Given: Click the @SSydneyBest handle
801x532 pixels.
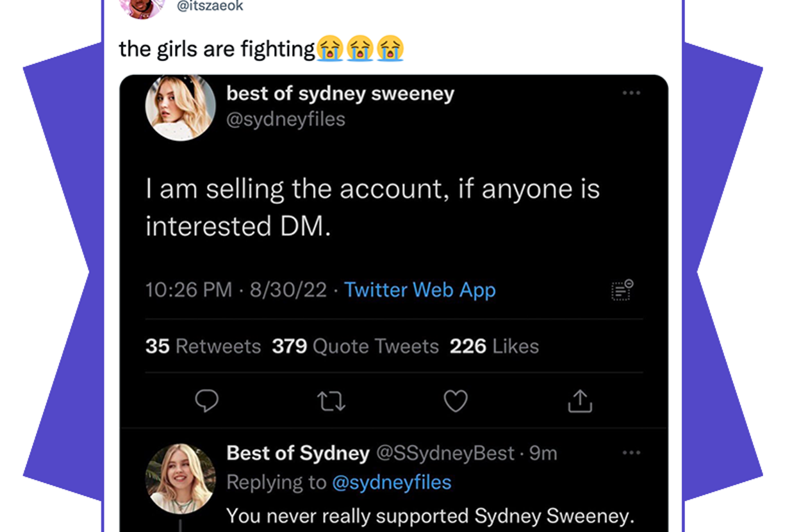Looking at the screenshot, I should point(445,453).
